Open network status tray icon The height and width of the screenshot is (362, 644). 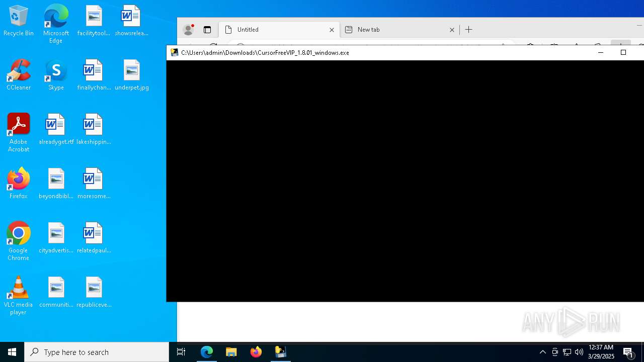pyautogui.click(x=567, y=352)
